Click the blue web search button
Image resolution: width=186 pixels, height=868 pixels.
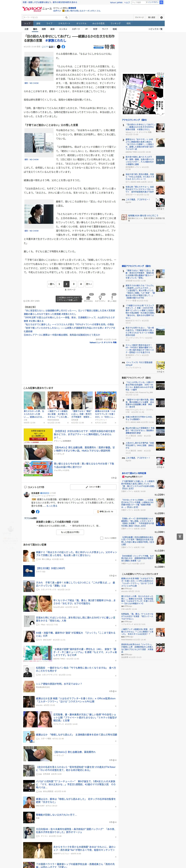(x=161, y=2)
